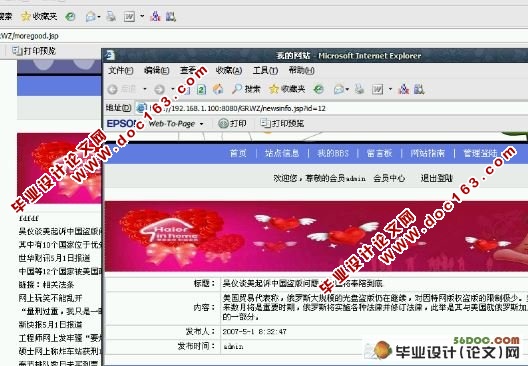
Task: Open 工具(T) menu
Action: pos(265,71)
